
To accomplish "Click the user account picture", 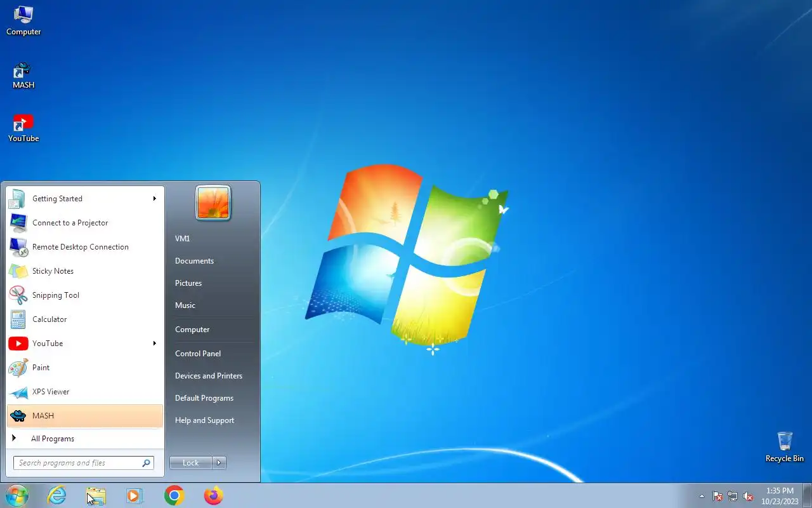I will click(x=213, y=203).
